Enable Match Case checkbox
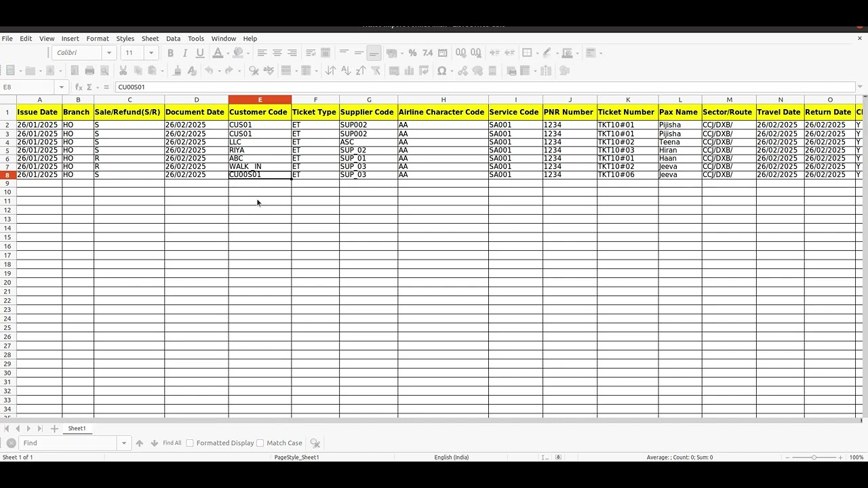This screenshot has width=868, height=488. tap(260, 443)
